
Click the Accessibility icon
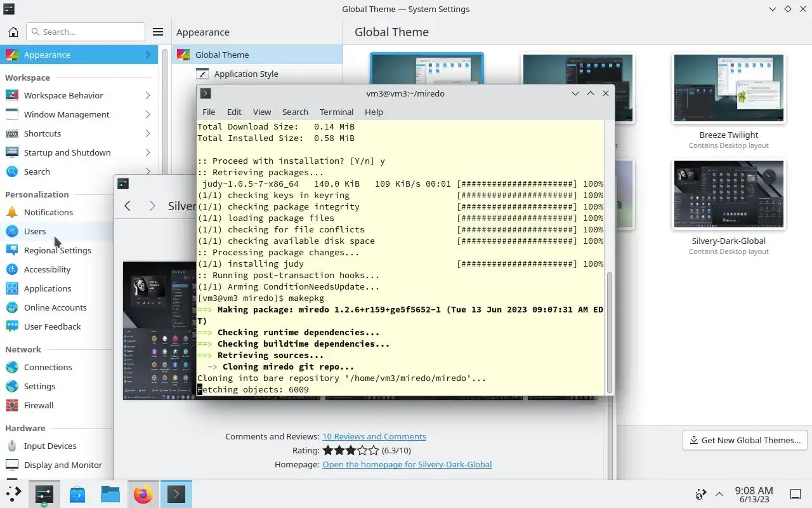pyautogui.click(x=12, y=269)
